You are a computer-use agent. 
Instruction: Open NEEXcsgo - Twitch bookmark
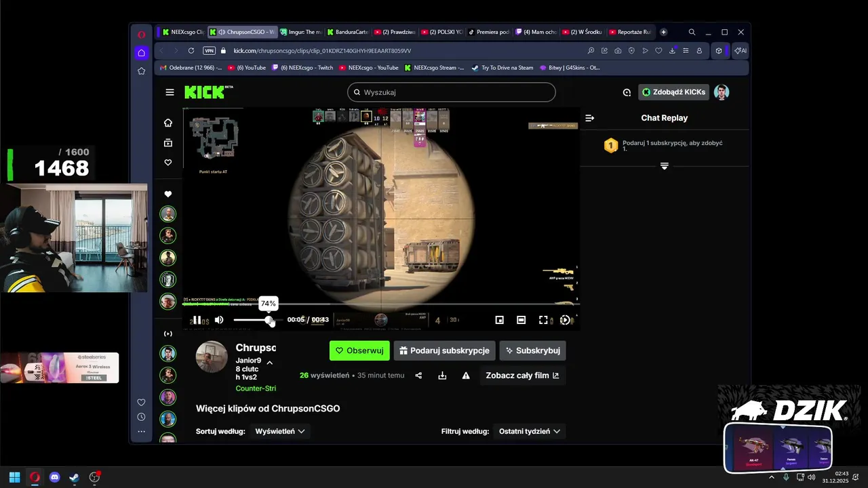(x=302, y=68)
